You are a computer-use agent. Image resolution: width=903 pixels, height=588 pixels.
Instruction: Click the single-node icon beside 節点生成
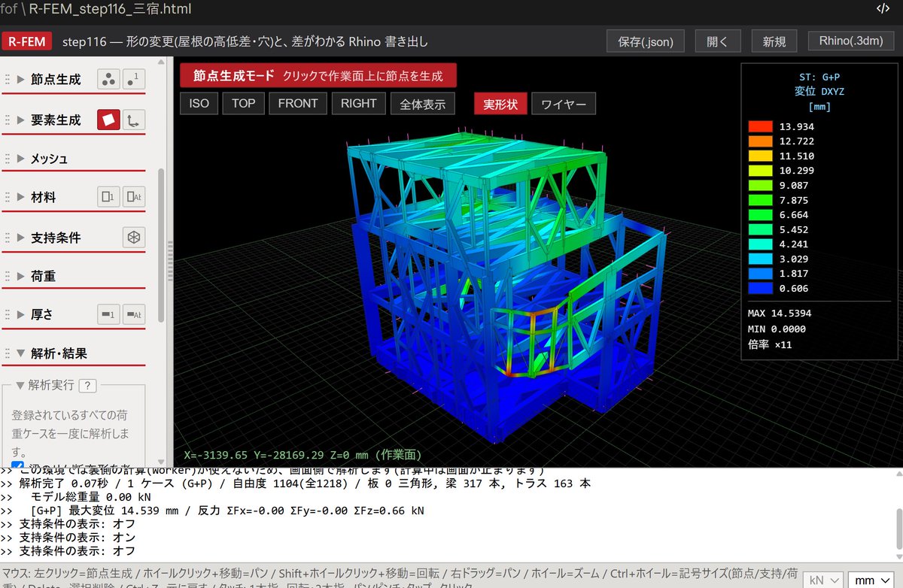click(x=134, y=79)
